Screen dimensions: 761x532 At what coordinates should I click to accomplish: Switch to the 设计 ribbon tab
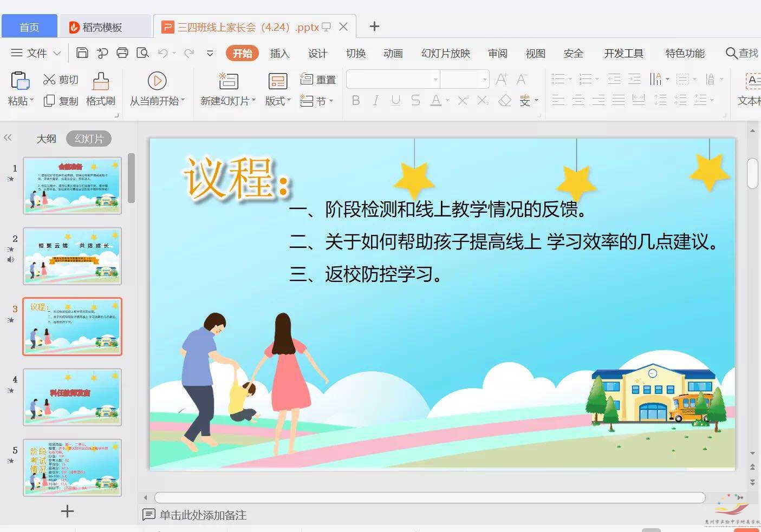coord(317,53)
